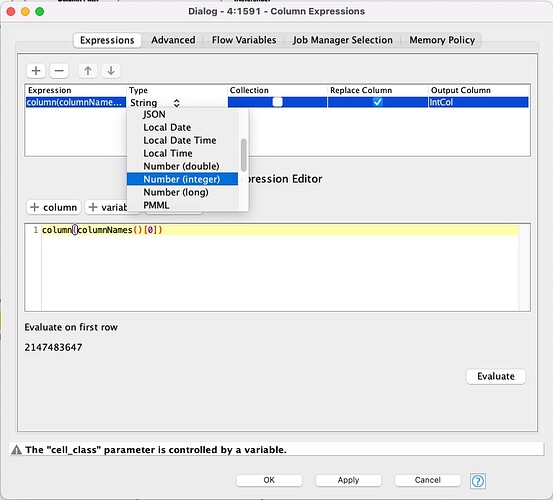Select Number (double) type option

[182, 166]
